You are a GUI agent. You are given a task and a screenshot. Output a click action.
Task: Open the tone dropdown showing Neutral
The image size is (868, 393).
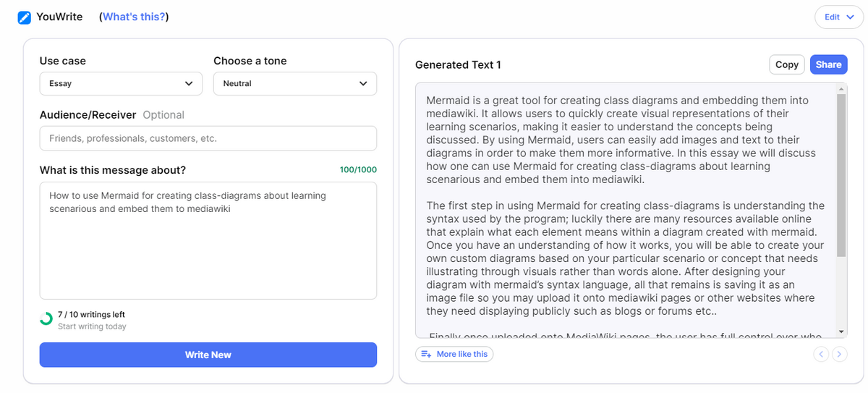(294, 83)
